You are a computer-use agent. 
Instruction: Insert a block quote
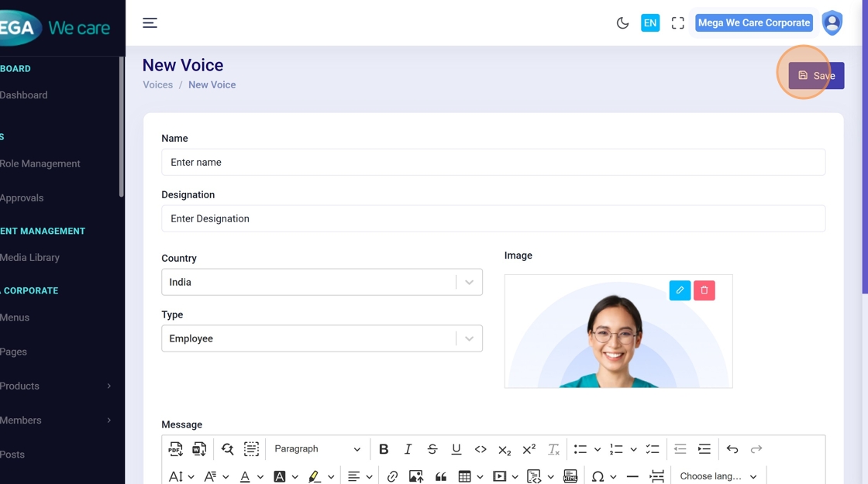pos(441,476)
